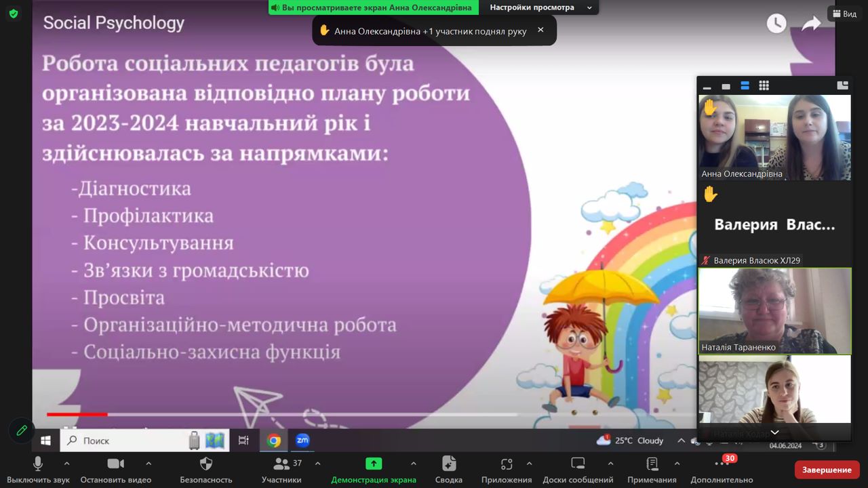Click the Зв'язки з громадськістю list item
The image size is (868, 488).
click(x=190, y=270)
